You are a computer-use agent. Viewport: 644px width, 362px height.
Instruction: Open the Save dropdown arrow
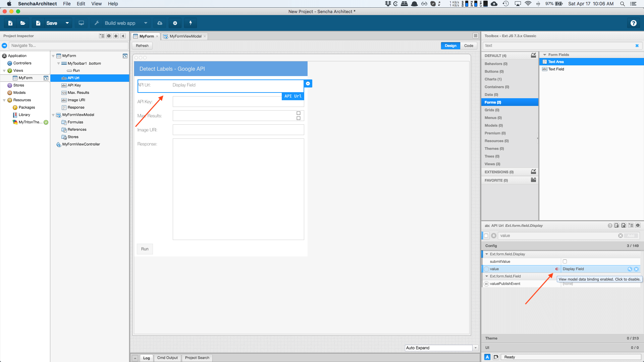click(67, 23)
